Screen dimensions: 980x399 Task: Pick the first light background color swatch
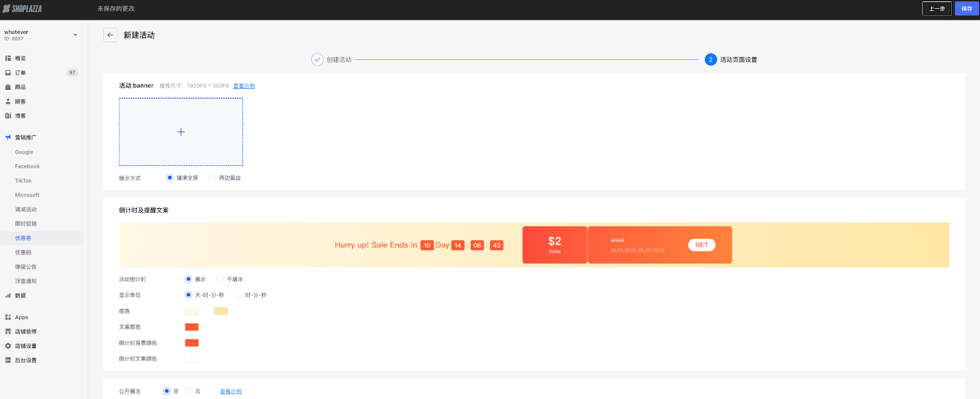coord(192,311)
